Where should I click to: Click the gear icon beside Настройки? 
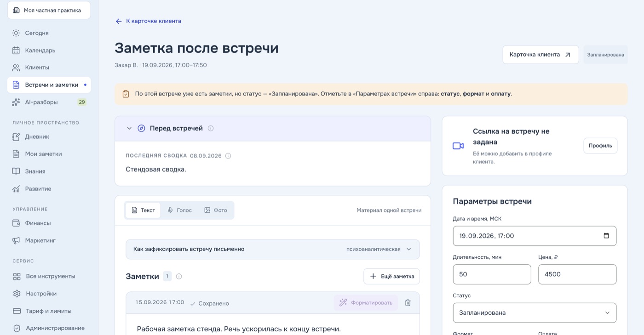(17, 294)
